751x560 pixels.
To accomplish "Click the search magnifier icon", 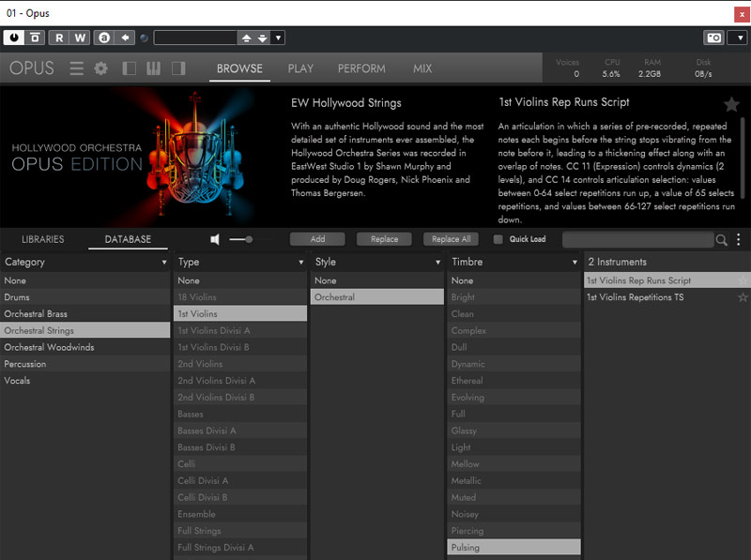I will coord(722,240).
